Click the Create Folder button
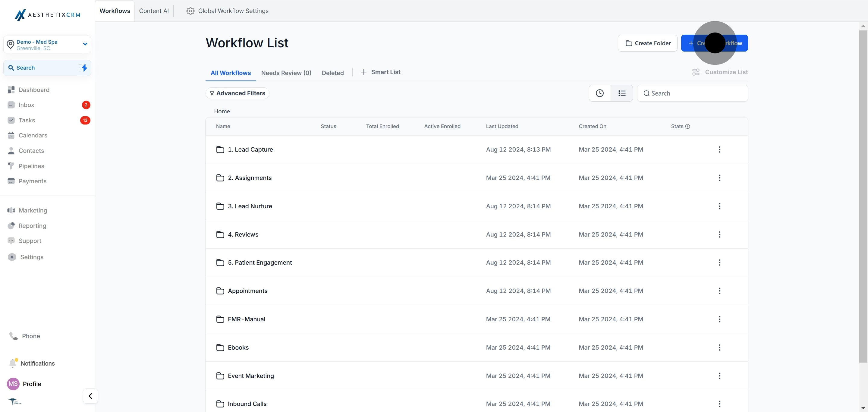Screen dimensions: 868x412 click(x=647, y=43)
